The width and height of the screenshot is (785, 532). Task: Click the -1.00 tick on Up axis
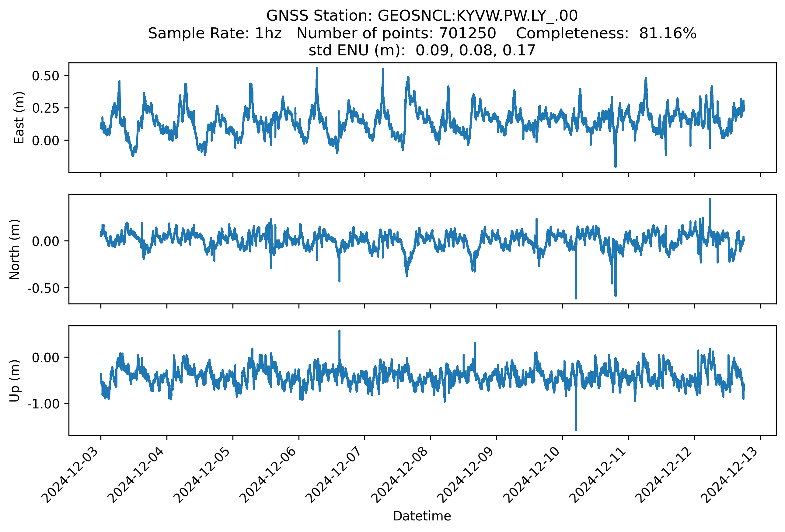[x=43, y=404]
